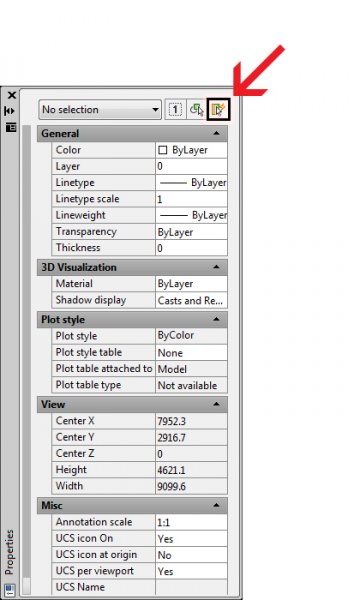Image resolution: width=360 pixels, height=600 pixels.
Task: Click the Select Objects icon
Action: [197, 110]
